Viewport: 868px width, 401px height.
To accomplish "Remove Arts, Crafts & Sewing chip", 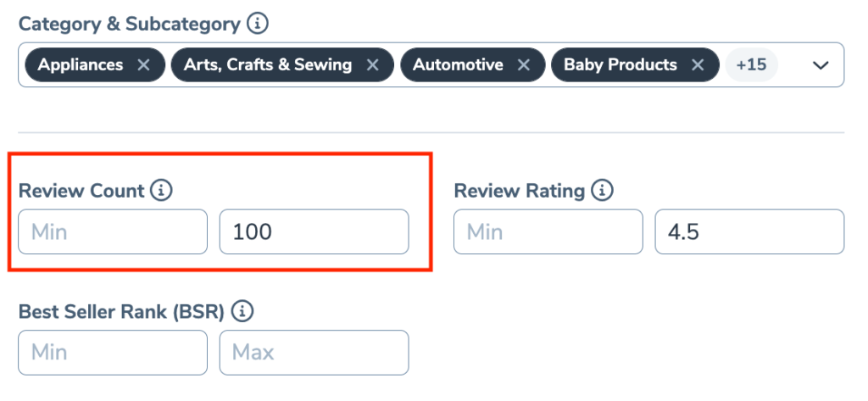I will point(372,65).
